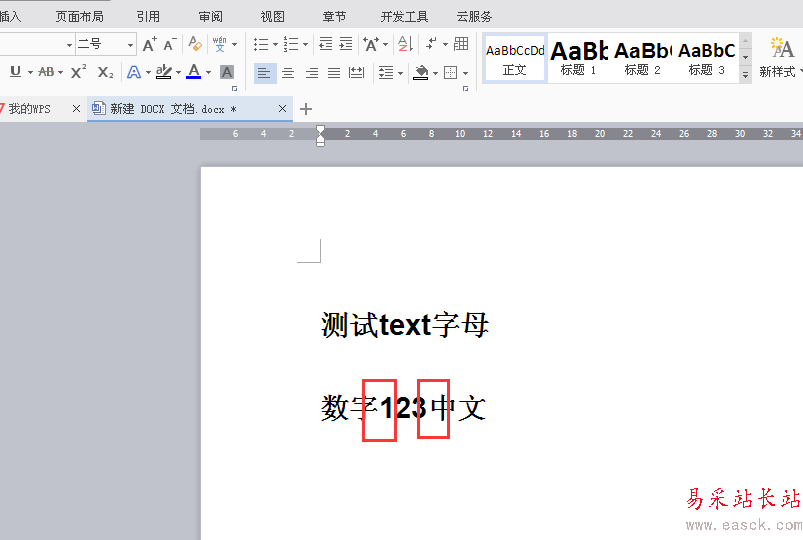803x540 pixels.
Task: Select the 正文 style
Action: click(515, 58)
